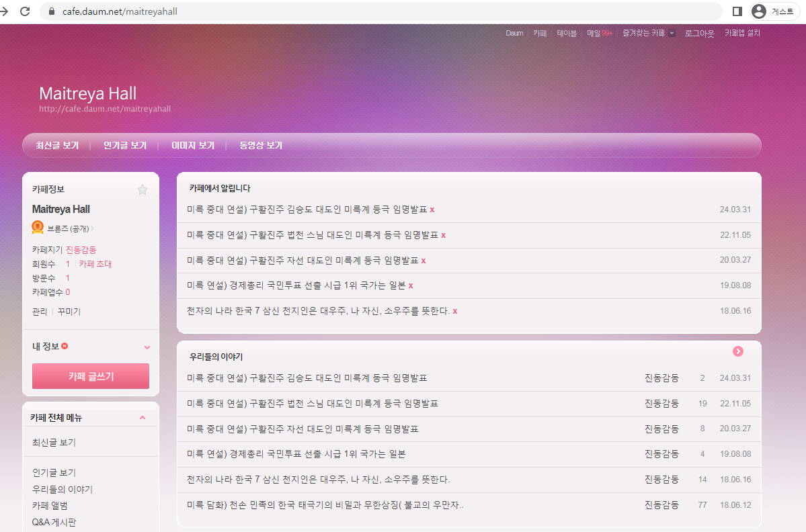
Task: Remove notice 김승도 대도인 with its x
Action: 432,210
